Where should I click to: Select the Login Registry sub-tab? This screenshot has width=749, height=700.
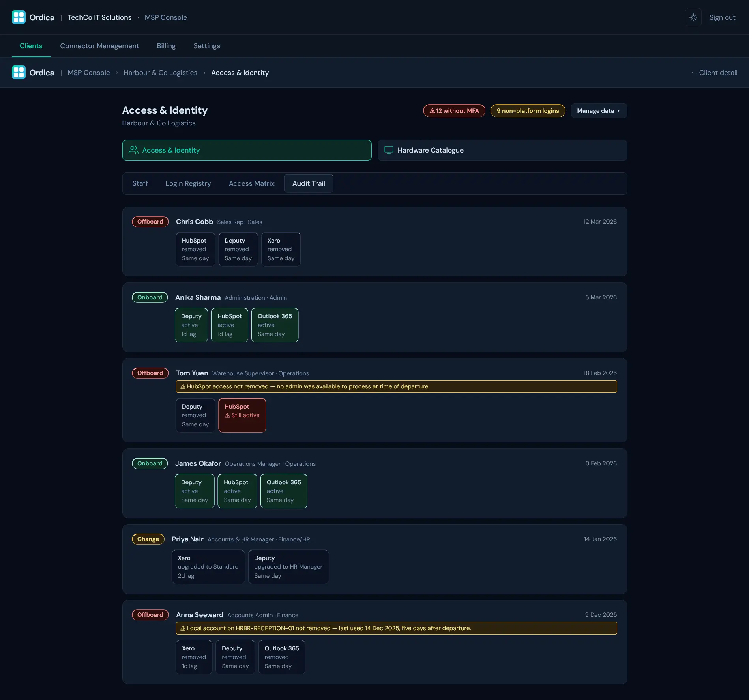pyautogui.click(x=188, y=183)
